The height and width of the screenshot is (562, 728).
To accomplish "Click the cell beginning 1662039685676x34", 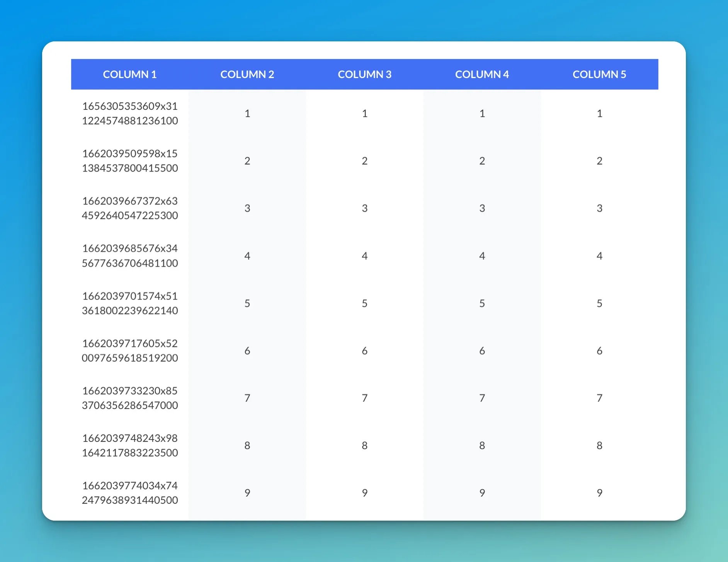I will (x=130, y=255).
